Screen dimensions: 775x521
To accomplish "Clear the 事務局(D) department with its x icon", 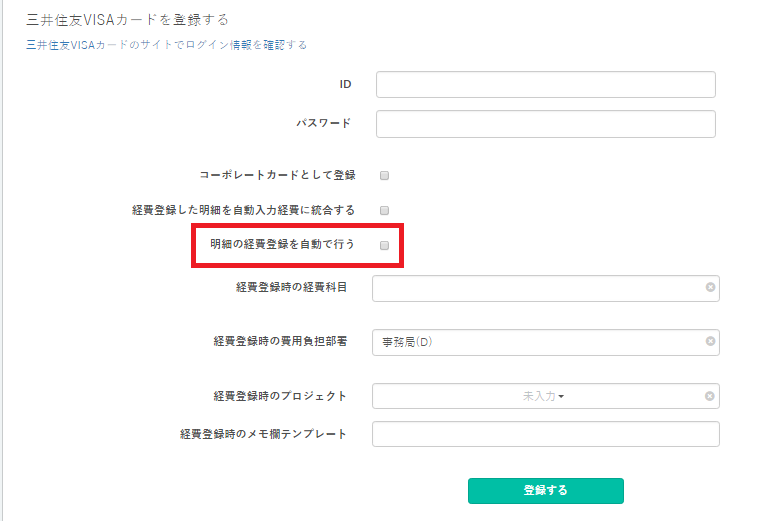I will tap(710, 341).
